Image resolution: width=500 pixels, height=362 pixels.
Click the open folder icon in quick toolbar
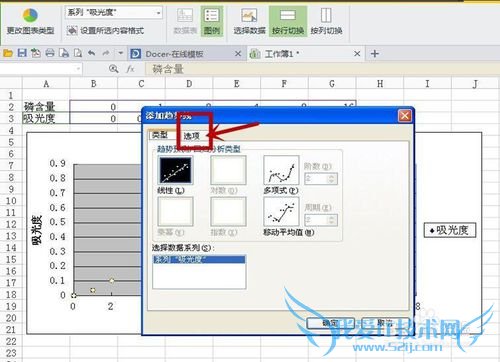tap(8, 53)
